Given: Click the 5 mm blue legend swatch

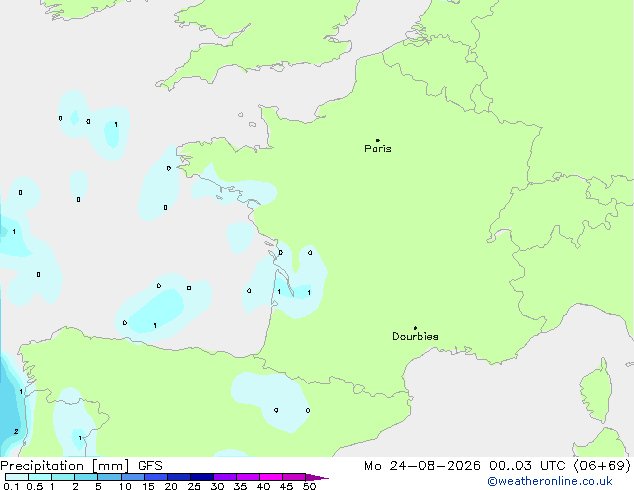Looking at the screenshot, I should 110,477.
